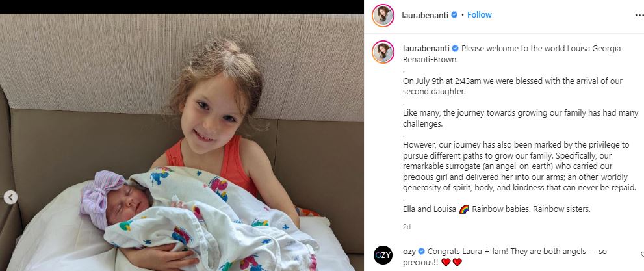The height and width of the screenshot is (271, 644).
Task: Click the caption's first line about Louisa Georgia
Action: click(x=511, y=54)
